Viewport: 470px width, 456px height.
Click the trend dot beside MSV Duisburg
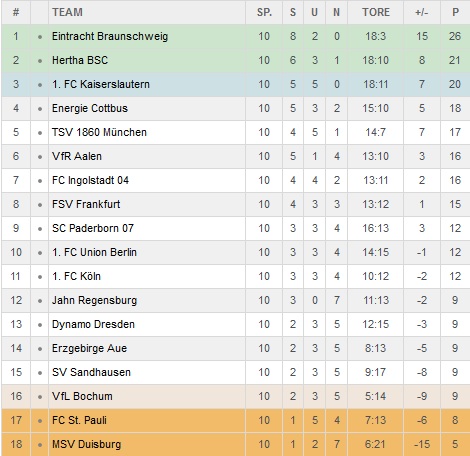[x=40, y=445]
